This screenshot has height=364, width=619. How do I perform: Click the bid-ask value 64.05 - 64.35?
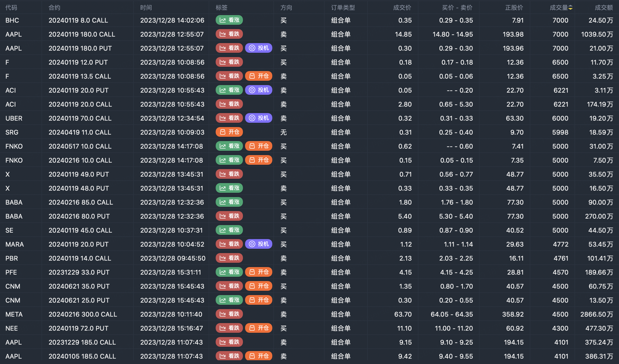[x=452, y=314]
